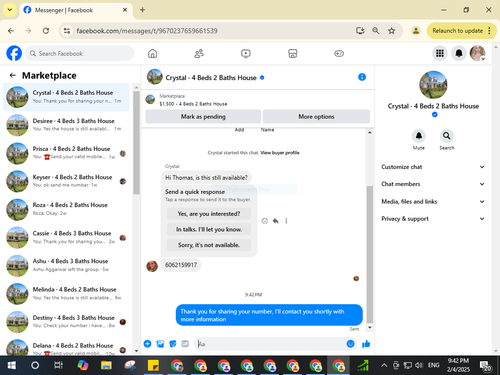
Task: Open Ashu - 4 Beds 3 Baths House chat
Action: pyautogui.click(x=67, y=266)
